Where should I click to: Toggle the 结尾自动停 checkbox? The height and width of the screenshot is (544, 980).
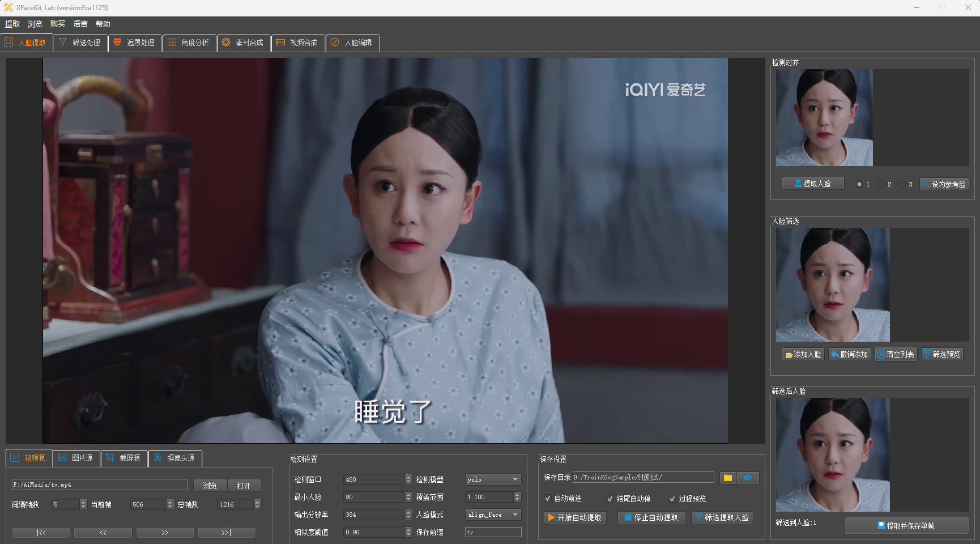click(610, 499)
